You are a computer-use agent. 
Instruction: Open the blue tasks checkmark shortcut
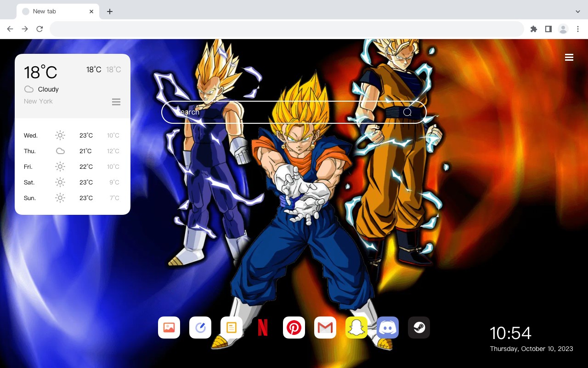[x=200, y=328]
